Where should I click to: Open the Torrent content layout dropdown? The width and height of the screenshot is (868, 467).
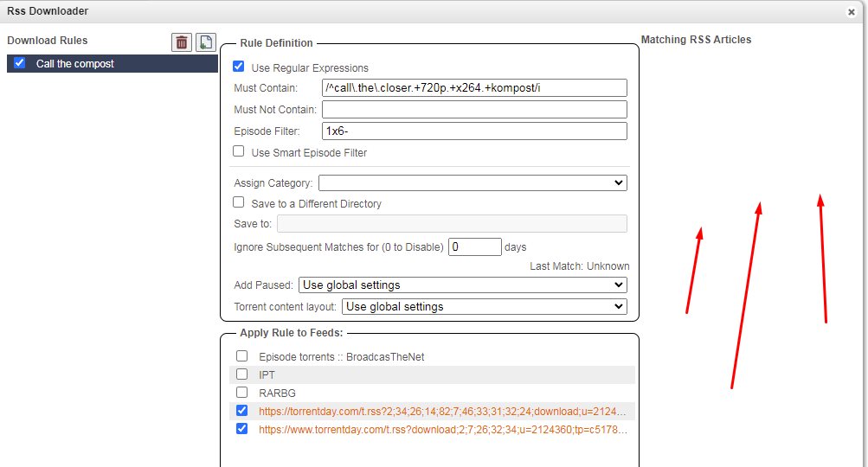485,306
